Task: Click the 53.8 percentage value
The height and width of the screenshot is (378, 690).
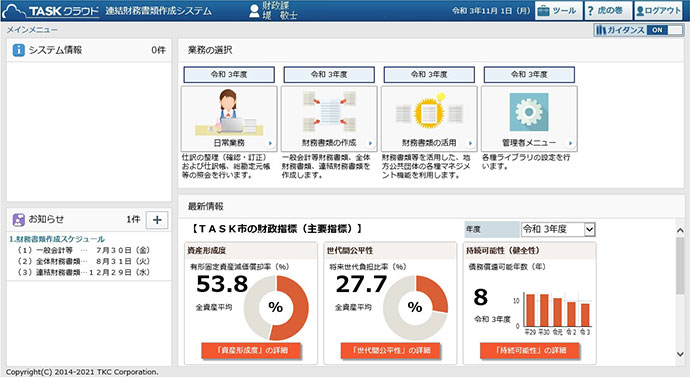Action: coord(222,284)
